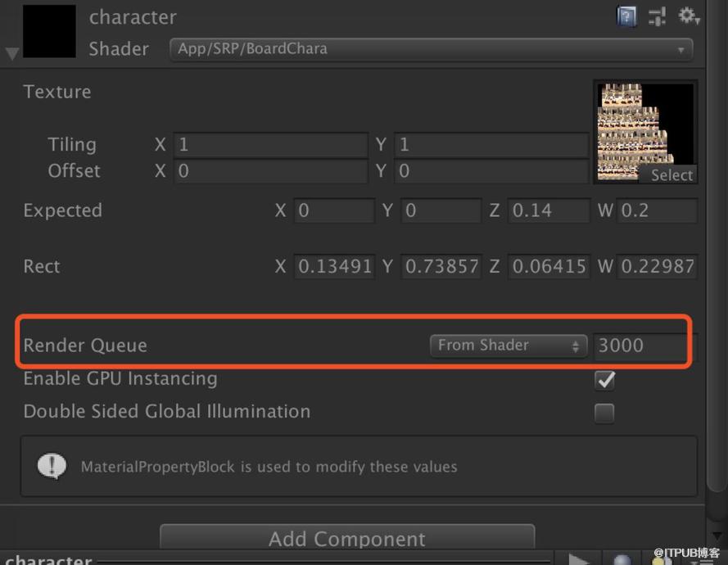Viewport: 728px width, 565px height.
Task: Enable the Double Sided Global Illumination checkbox
Action: tap(604, 413)
